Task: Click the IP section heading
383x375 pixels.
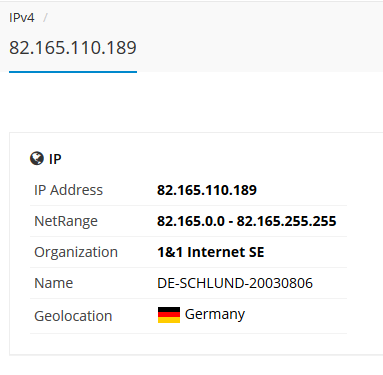Action: tap(55, 159)
